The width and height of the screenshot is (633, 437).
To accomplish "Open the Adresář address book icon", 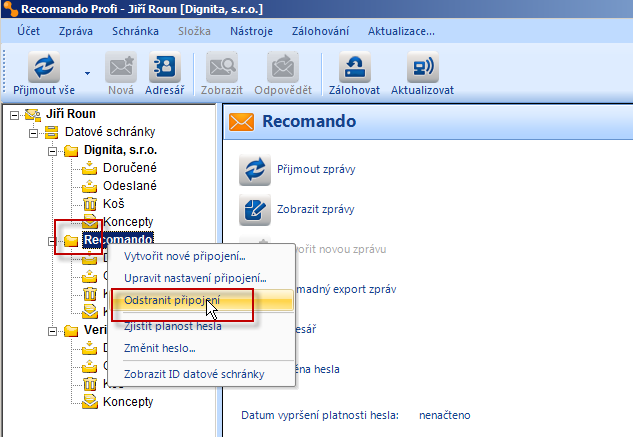I will tap(165, 67).
